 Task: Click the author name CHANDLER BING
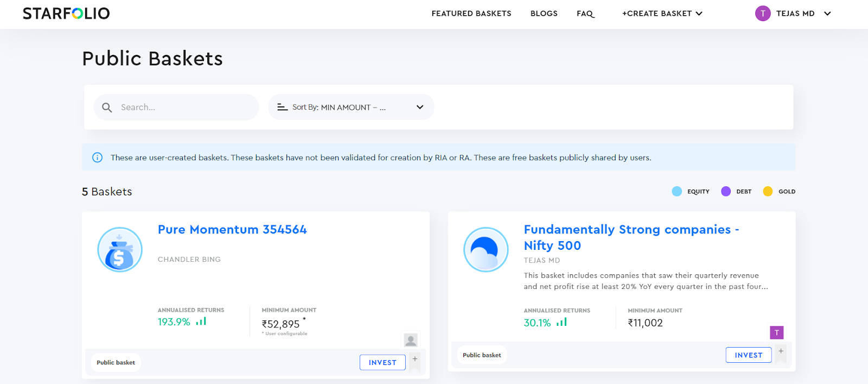click(189, 260)
